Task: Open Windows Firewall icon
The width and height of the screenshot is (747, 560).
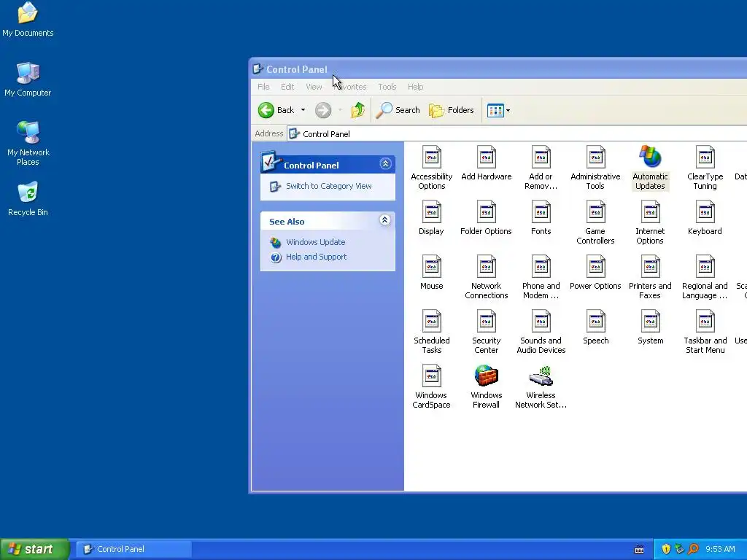Action: coord(486,386)
